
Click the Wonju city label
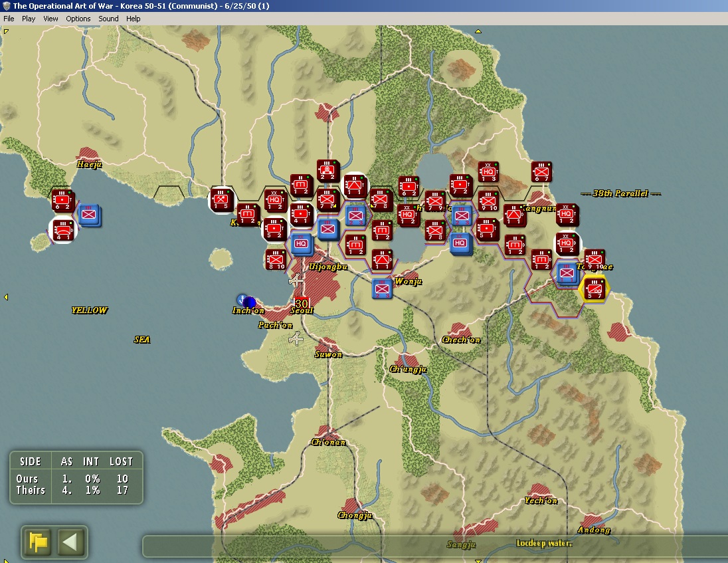(x=408, y=282)
